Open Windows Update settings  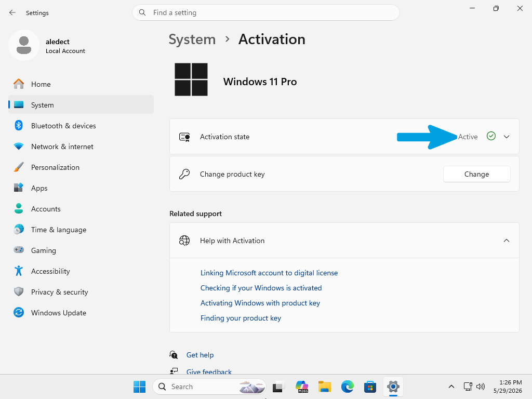(81, 312)
